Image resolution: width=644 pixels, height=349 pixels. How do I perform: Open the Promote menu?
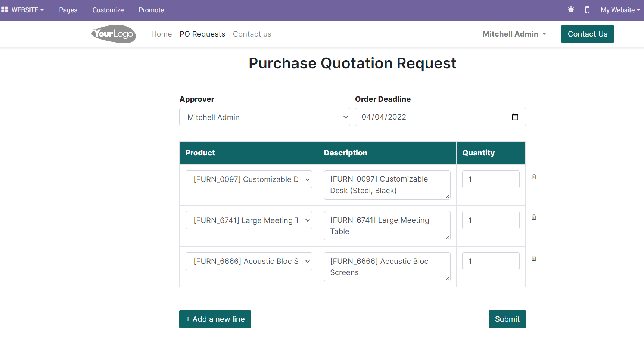pos(151,10)
